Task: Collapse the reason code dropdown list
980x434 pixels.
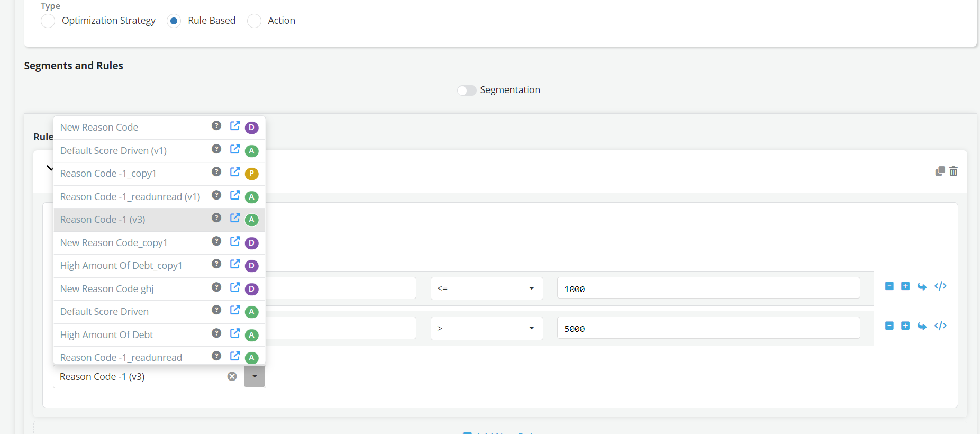Action: point(255,376)
